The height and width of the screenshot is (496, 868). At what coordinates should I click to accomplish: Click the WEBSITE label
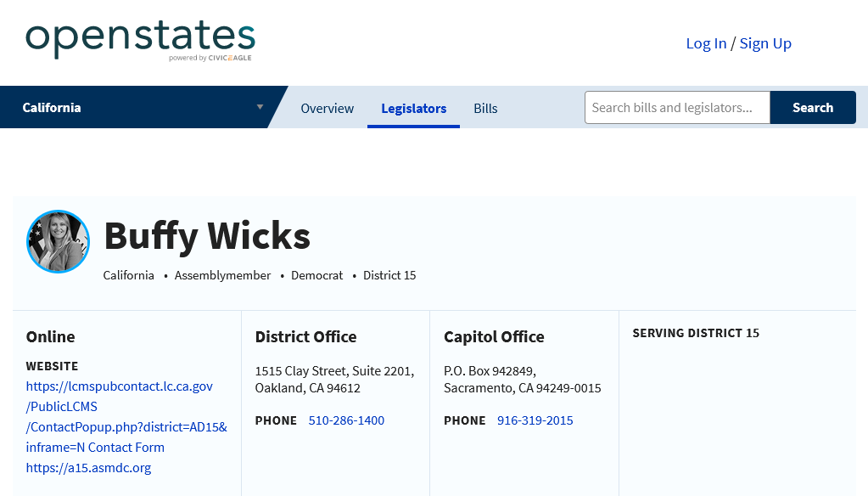pyautogui.click(x=52, y=366)
